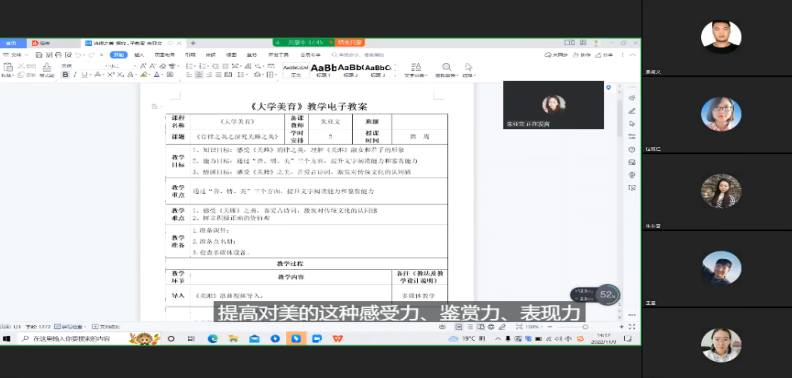The width and height of the screenshot is (792, 378).
Task: Expand the font color dropdown arrow
Action: tap(163, 75)
